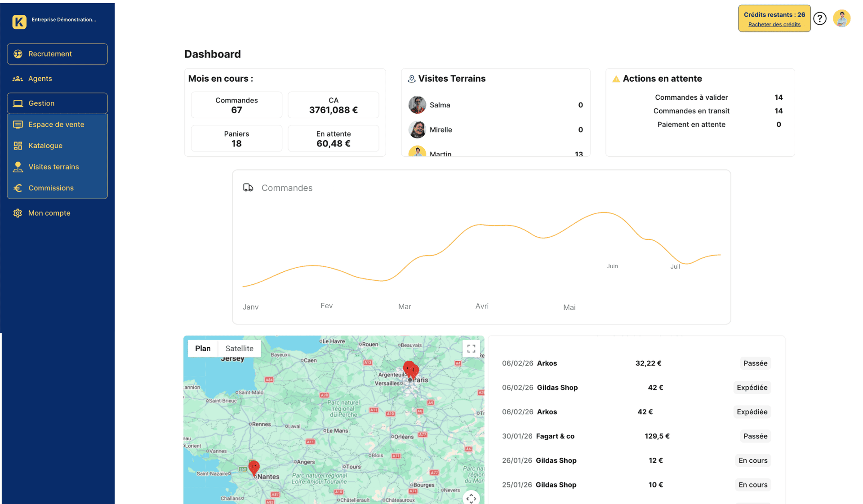The image size is (863, 504).
Task: Open Mon compte settings gear icon
Action: (x=18, y=212)
